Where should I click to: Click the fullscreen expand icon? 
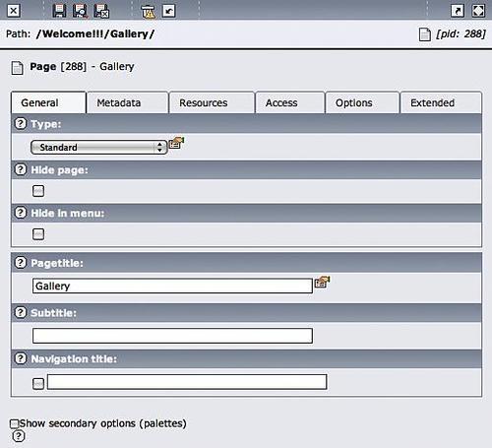478,11
